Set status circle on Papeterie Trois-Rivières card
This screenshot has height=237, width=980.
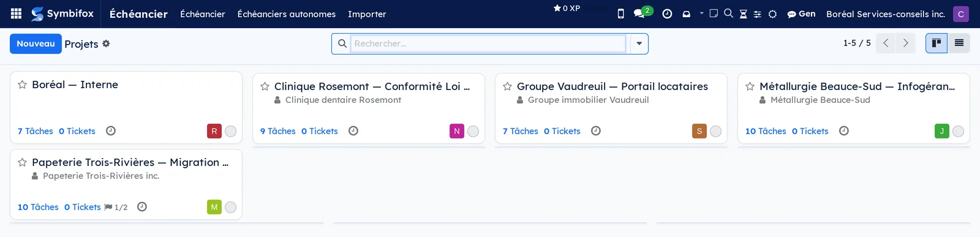tap(230, 207)
